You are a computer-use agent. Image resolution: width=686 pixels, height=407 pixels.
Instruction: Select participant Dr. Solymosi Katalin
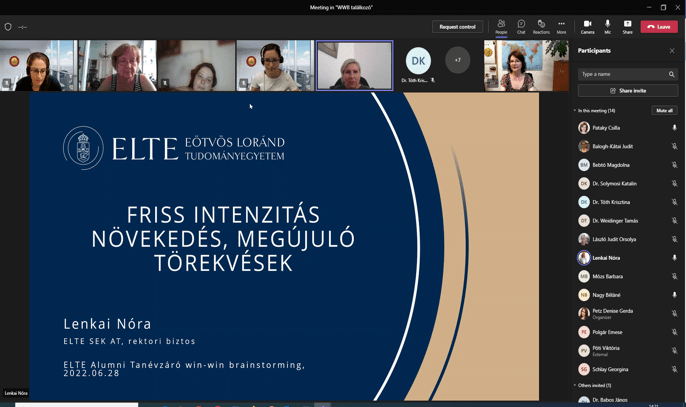click(628, 184)
